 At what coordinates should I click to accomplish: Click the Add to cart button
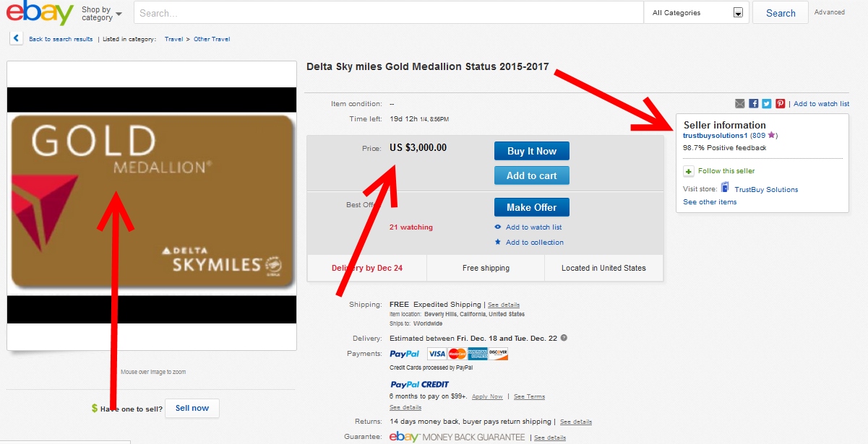pyautogui.click(x=531, y=175)
